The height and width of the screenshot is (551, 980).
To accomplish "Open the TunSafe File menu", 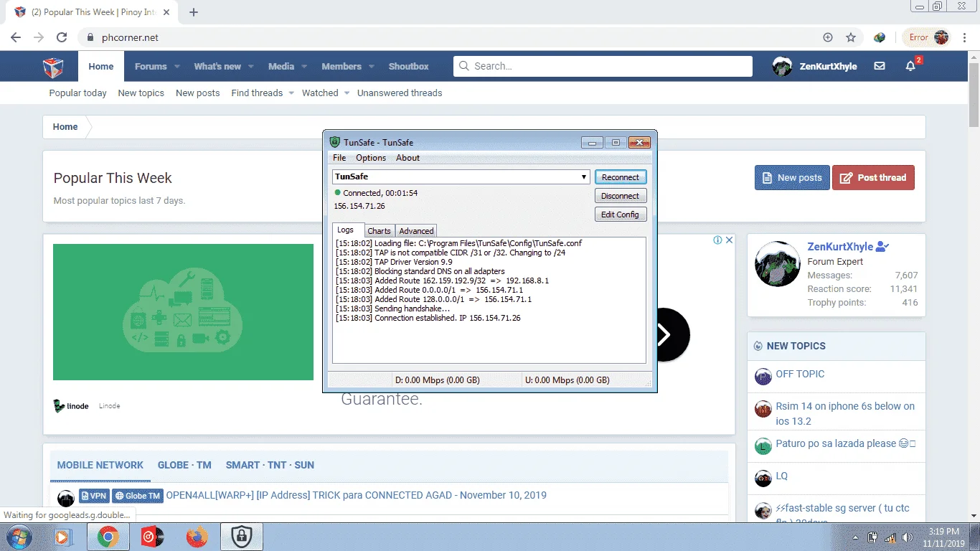I will click(339, 158).
